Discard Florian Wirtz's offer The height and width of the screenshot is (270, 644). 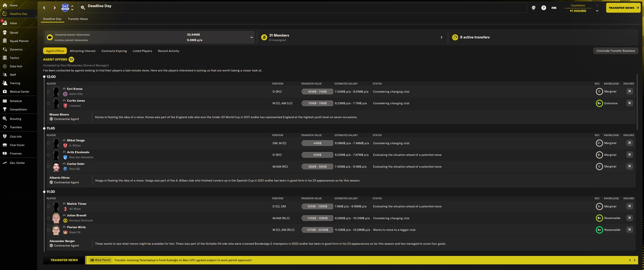[629, 230]
